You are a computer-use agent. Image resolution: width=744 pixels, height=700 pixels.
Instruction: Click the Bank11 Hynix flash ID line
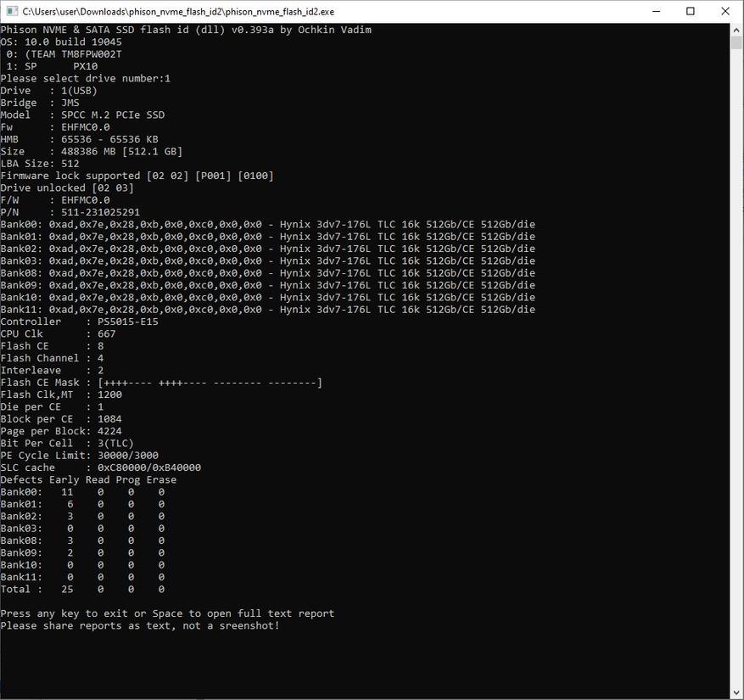point(268,310)
